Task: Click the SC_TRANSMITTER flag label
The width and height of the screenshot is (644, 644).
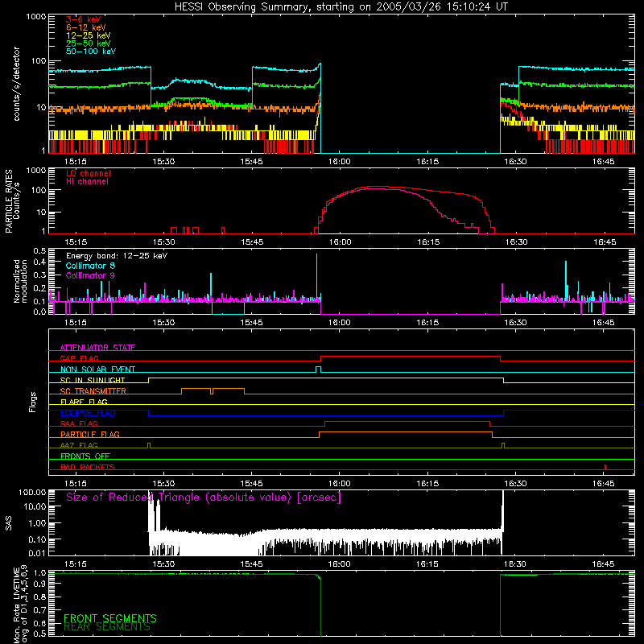Action: point(93,391)
